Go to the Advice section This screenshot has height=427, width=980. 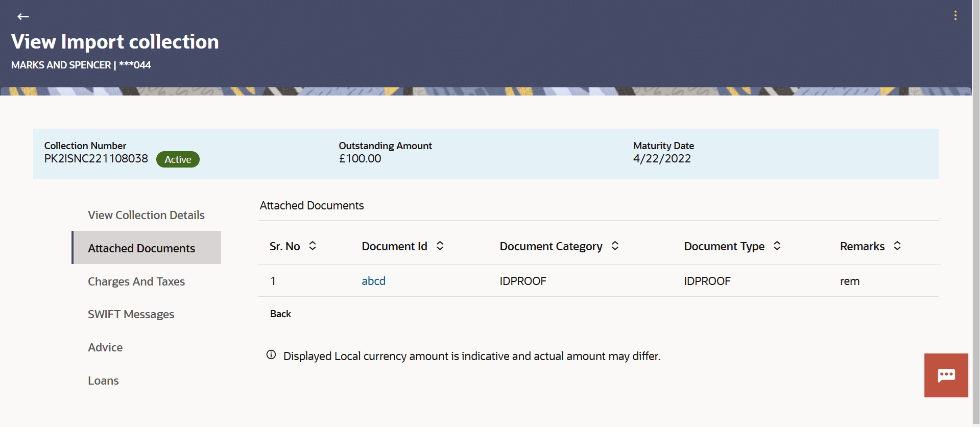105,347
